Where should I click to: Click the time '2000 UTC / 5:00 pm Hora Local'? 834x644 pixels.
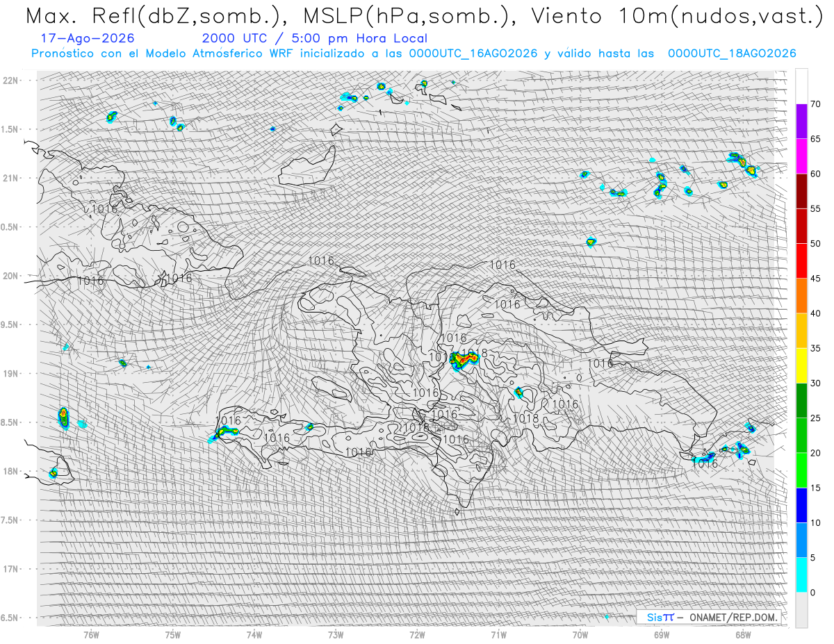tap(315, 39)
